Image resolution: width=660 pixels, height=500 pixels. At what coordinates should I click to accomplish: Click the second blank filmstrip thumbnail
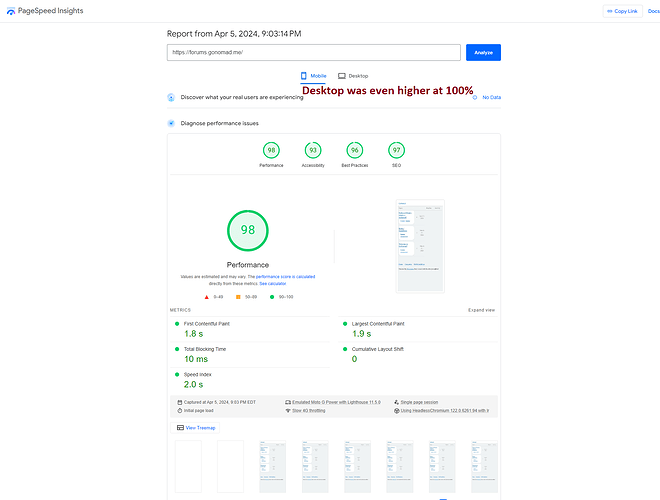230,466
